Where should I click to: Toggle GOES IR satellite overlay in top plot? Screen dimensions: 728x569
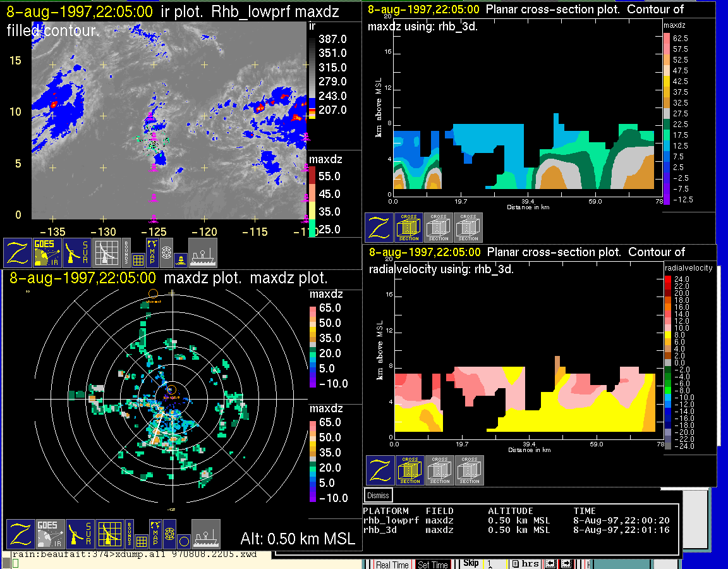click(48, 253)
